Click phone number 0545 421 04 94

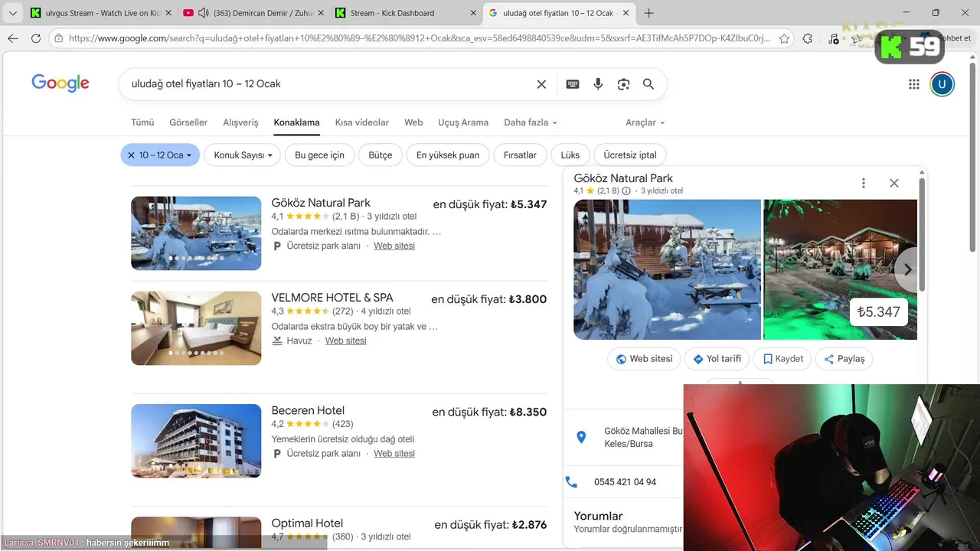(x=625, y=482)
